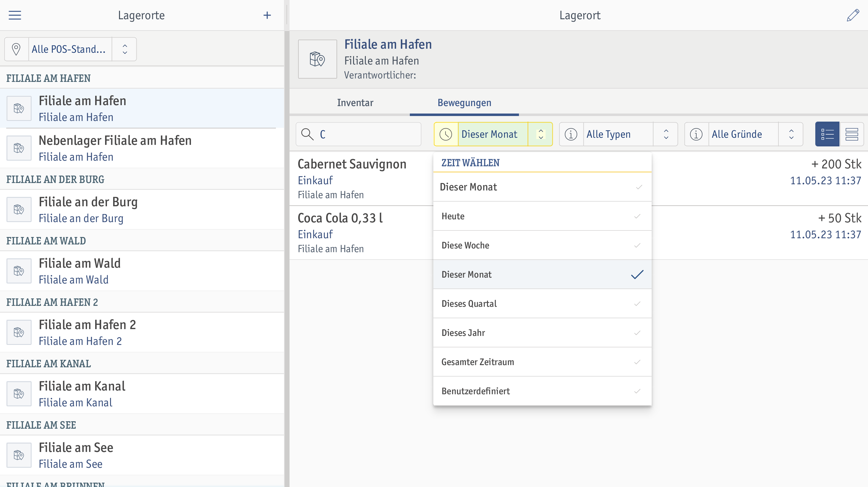Click the Filiale am Hafen title in the header

click(388, 44)
